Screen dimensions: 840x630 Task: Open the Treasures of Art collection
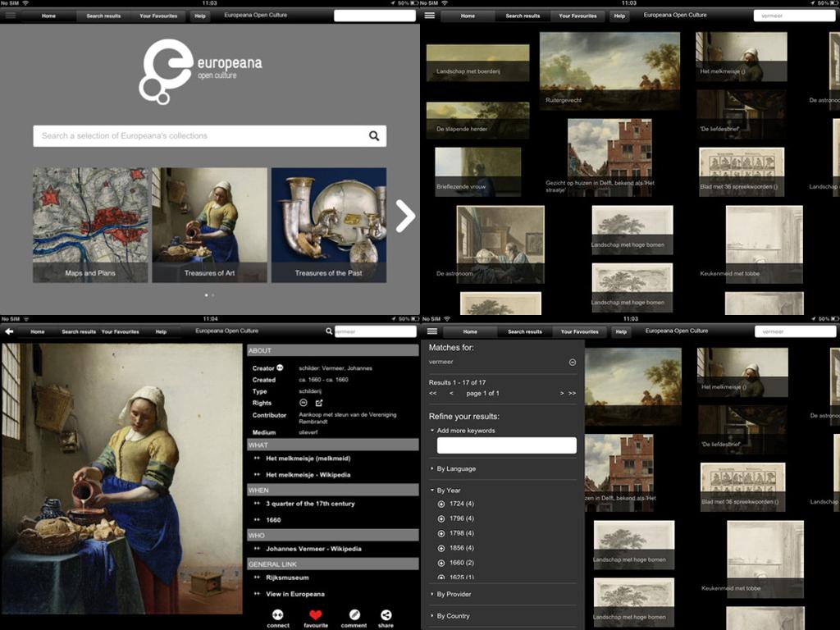click(x=209, y=225)
